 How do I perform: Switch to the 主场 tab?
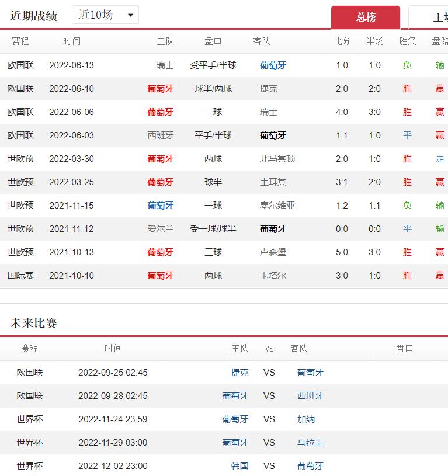pos(428,18)
